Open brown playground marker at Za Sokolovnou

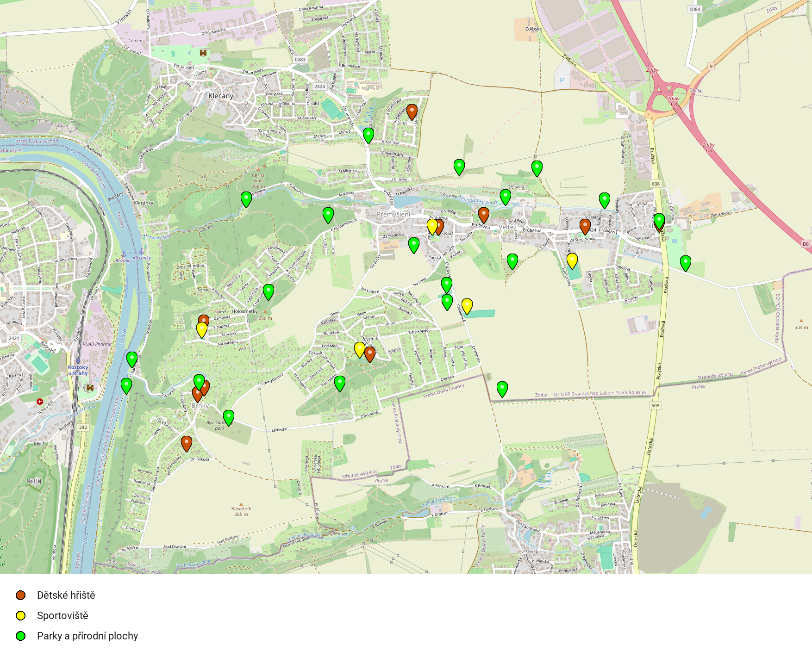coord(585,226)
